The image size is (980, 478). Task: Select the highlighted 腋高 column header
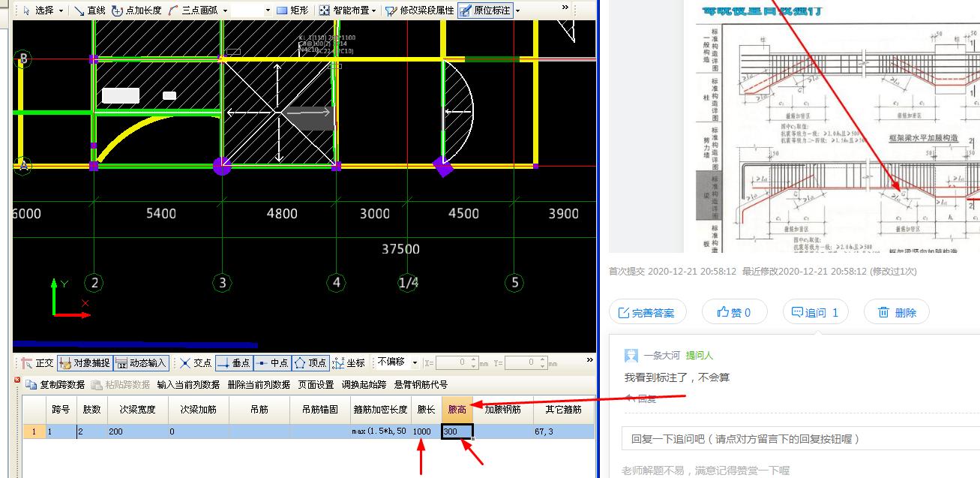point(457,410)
